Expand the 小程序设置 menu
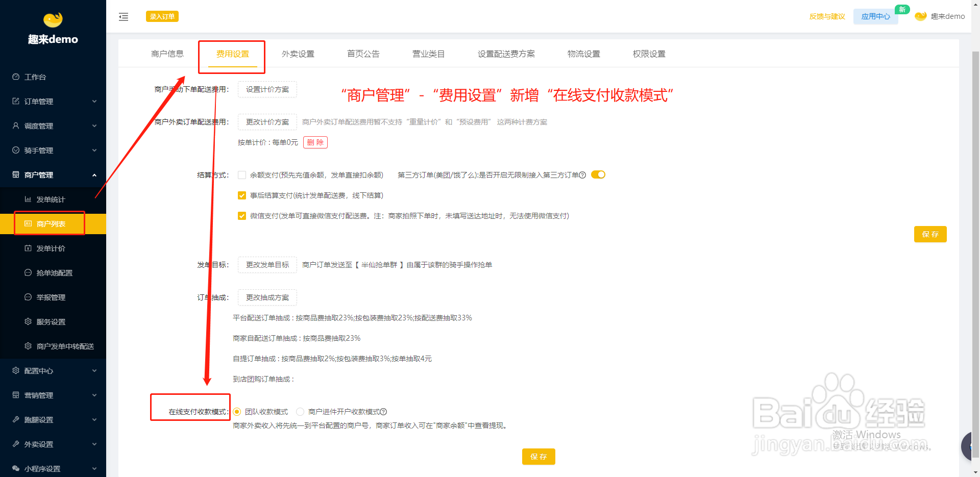This screenshot has height=477, width=980. pyautogui.click(x=94, y=468)
